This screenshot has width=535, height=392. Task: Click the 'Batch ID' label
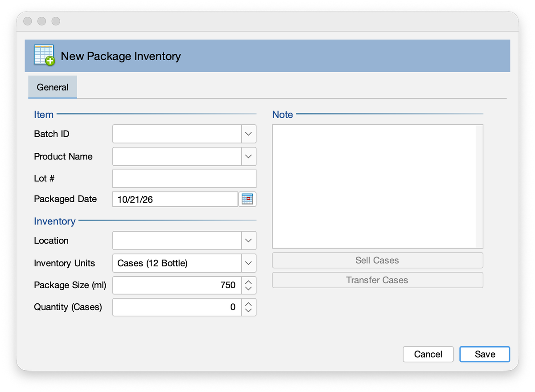pos(52,134)
